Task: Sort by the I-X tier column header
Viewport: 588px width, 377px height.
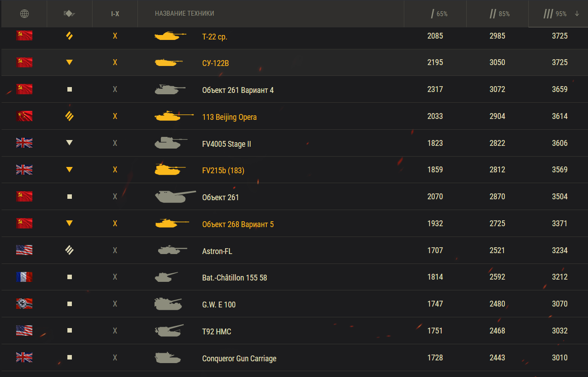Action: tap(115, 14)
